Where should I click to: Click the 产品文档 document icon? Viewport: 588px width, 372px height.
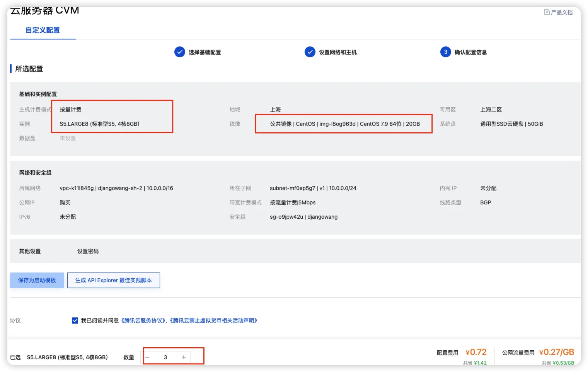(x=547, y=12)
